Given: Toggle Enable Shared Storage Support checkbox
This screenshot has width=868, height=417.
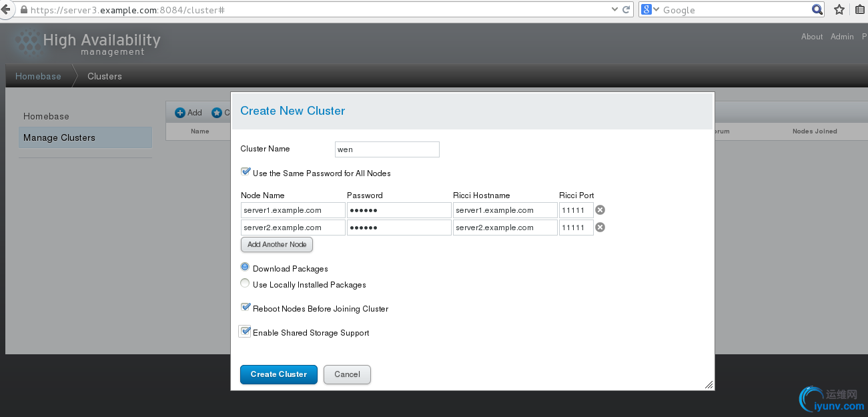Looking at the screenshot, I should point(245,332).
